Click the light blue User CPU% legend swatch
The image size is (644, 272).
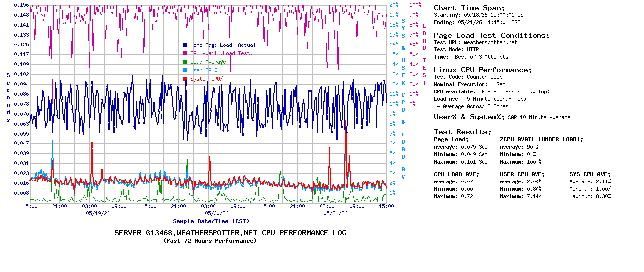point(185,70)
